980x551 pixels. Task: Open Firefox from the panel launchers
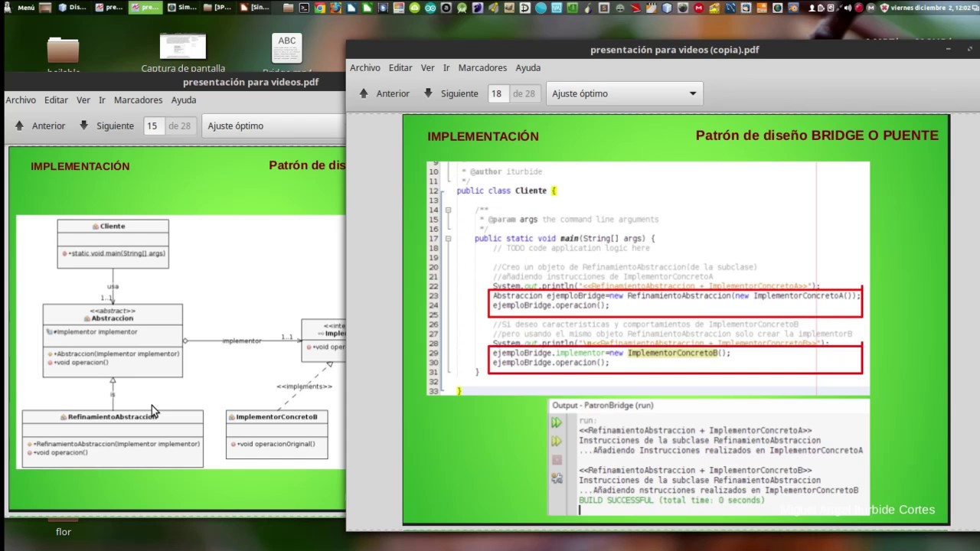click(x=336, y=8)
